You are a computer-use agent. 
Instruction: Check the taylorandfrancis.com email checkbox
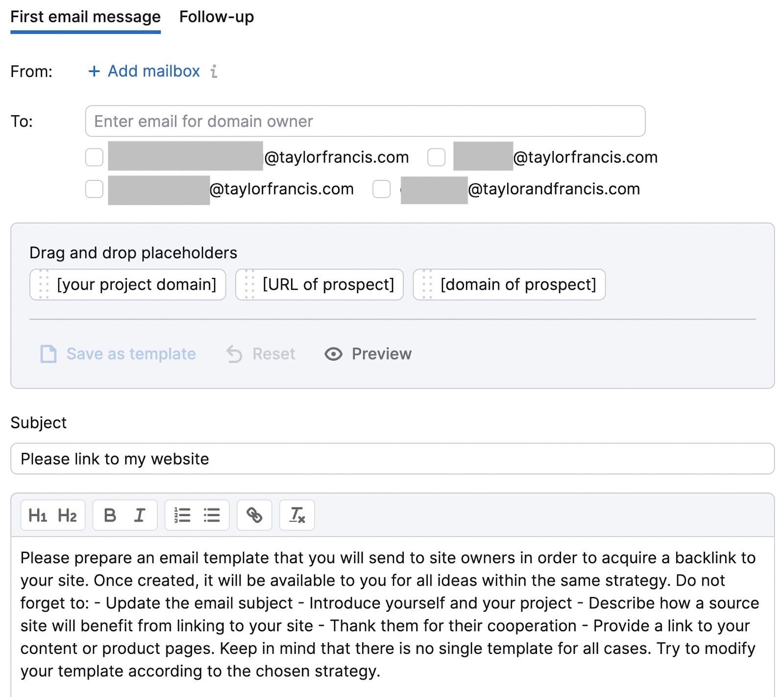coord(382,189)
